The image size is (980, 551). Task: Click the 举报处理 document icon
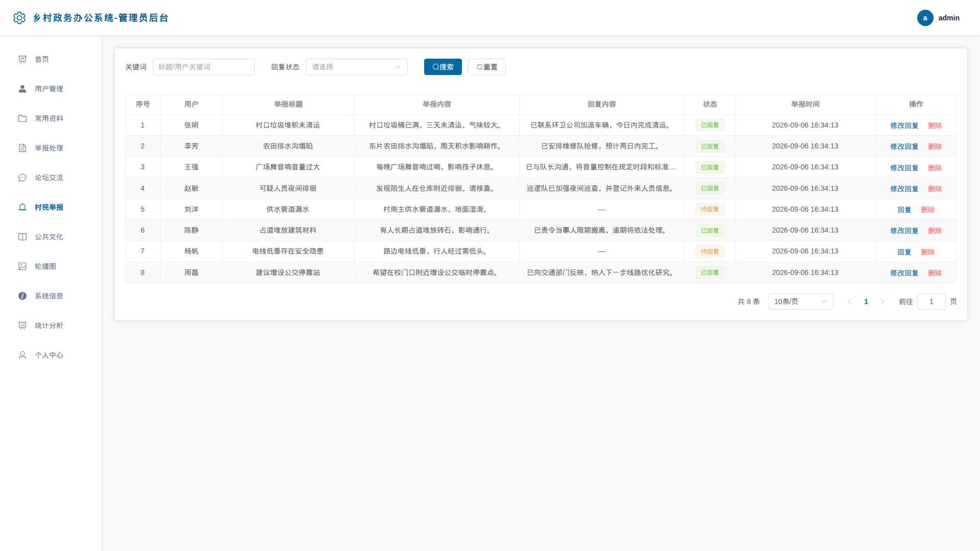(x=22, y=148)
